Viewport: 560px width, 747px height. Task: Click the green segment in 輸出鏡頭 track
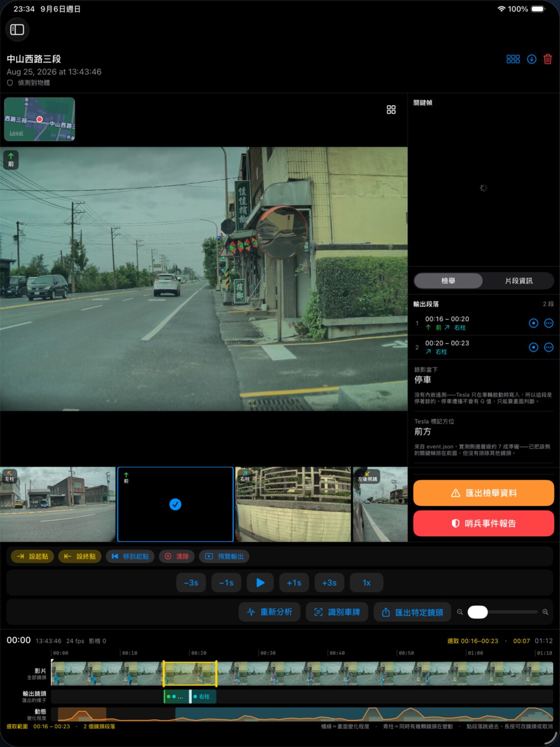point(176,697)
